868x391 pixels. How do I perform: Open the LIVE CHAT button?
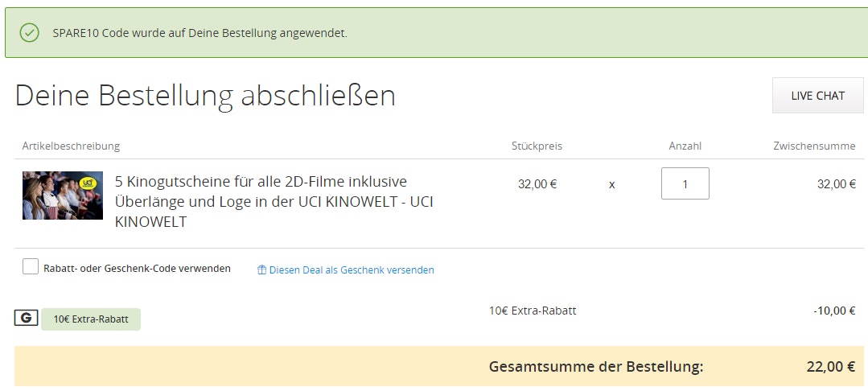[x=817, y=95]
